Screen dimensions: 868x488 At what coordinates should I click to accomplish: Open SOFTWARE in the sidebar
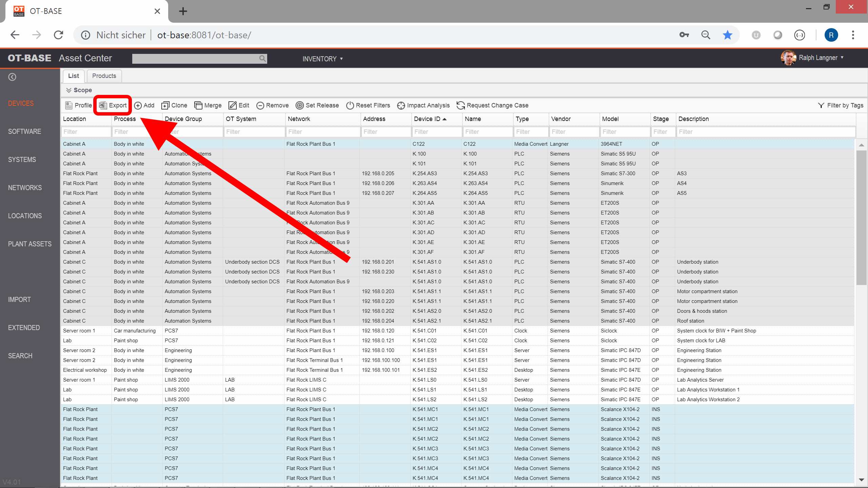[24, 131]
